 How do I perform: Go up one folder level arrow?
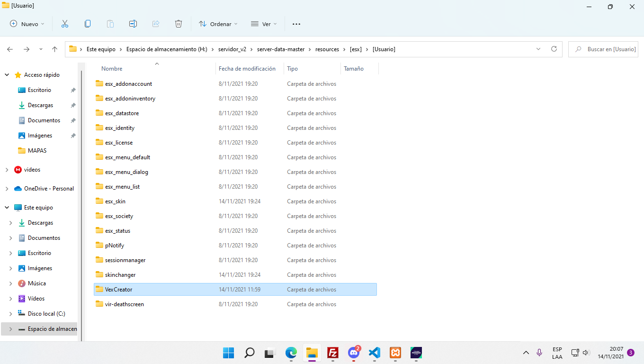tap(55, 49)
